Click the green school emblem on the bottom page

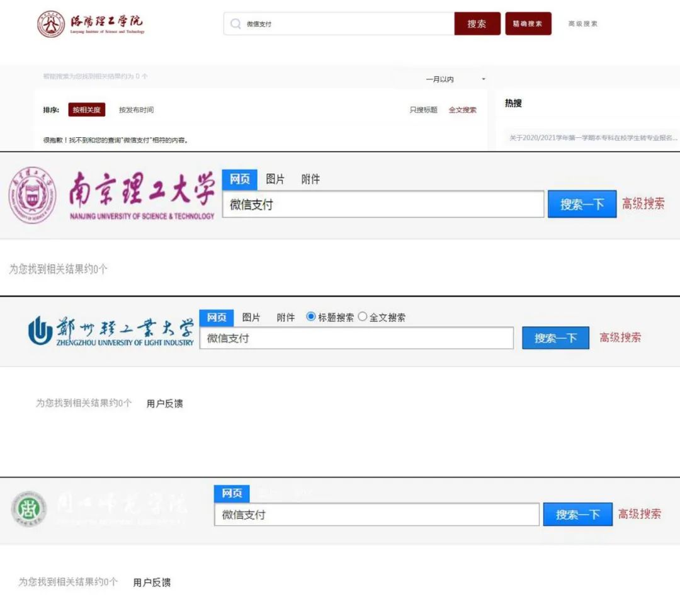(x=28, y=509)
